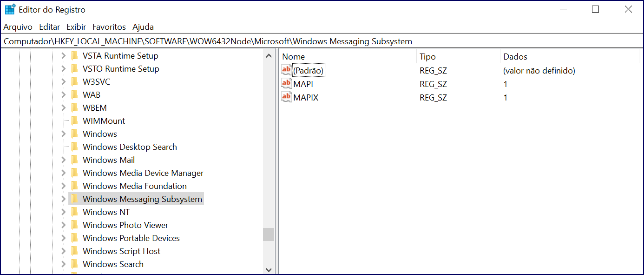Viewport: 644px width, 275px height.
Task: Expand the Windows Mail key
Action: coord(64,160)
